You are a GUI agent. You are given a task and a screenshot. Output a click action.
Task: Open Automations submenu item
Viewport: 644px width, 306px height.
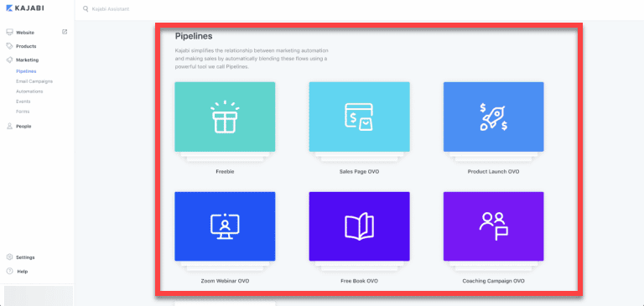point(29,91)
